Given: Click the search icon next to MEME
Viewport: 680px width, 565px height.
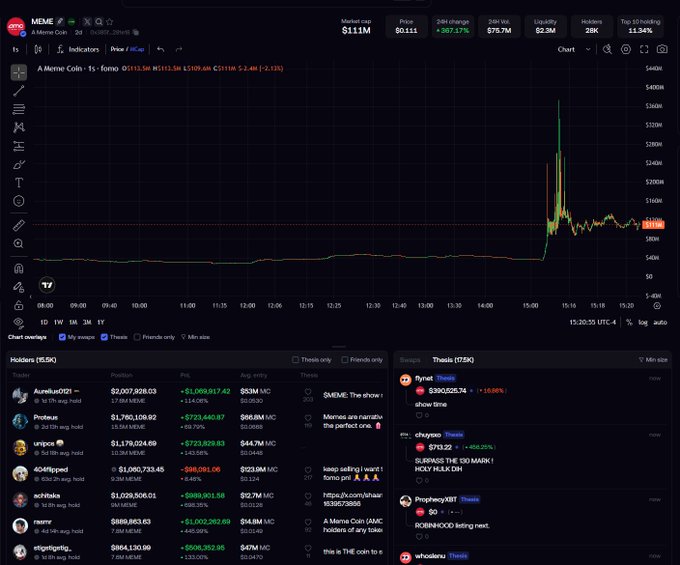Looking at the screenshot, I should pyautogui.click(x=99, y=22).
